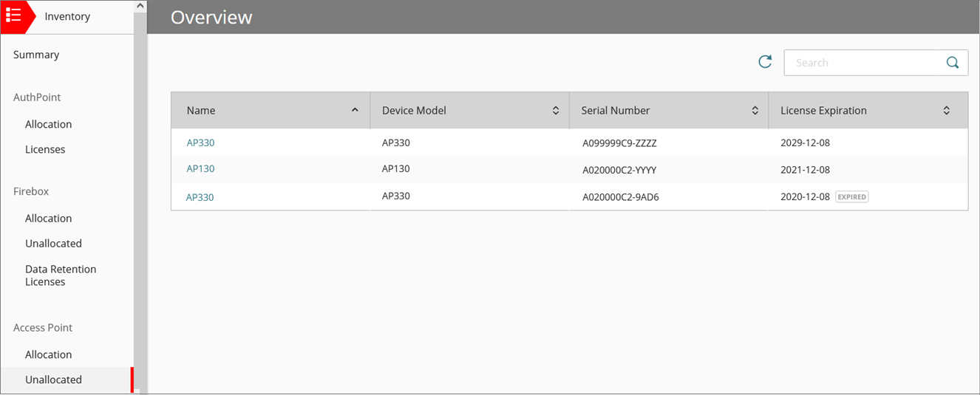The image size is (980, 395).
Task: Type in the Search input field
Action: click(861, 63)
